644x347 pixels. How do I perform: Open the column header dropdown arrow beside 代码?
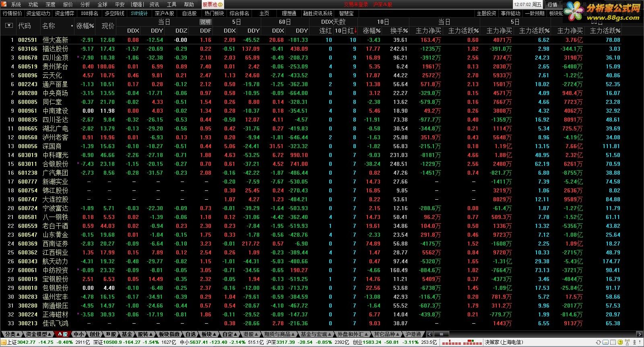click(x=9, y=25)
